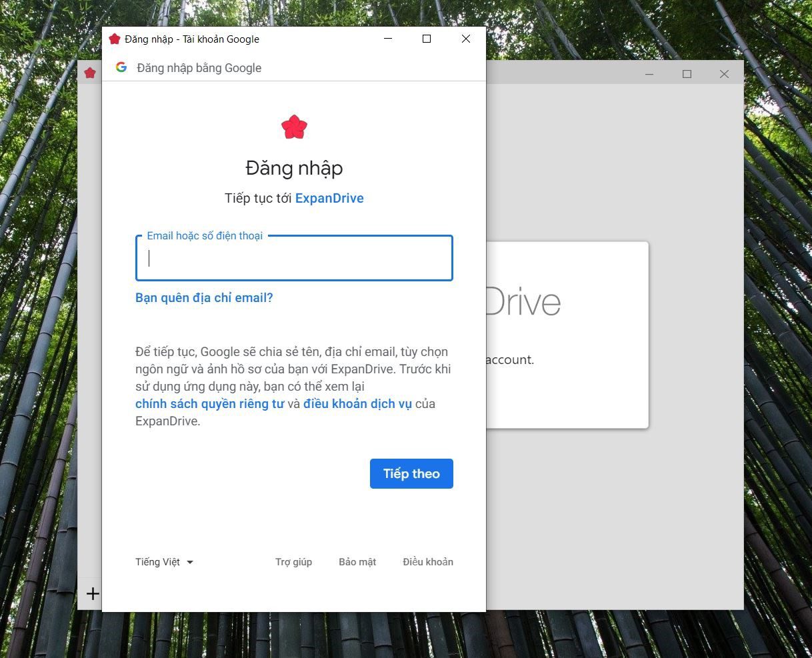
Task: Click the red flower icon in the background window title bar
Action: click(90, 73)
